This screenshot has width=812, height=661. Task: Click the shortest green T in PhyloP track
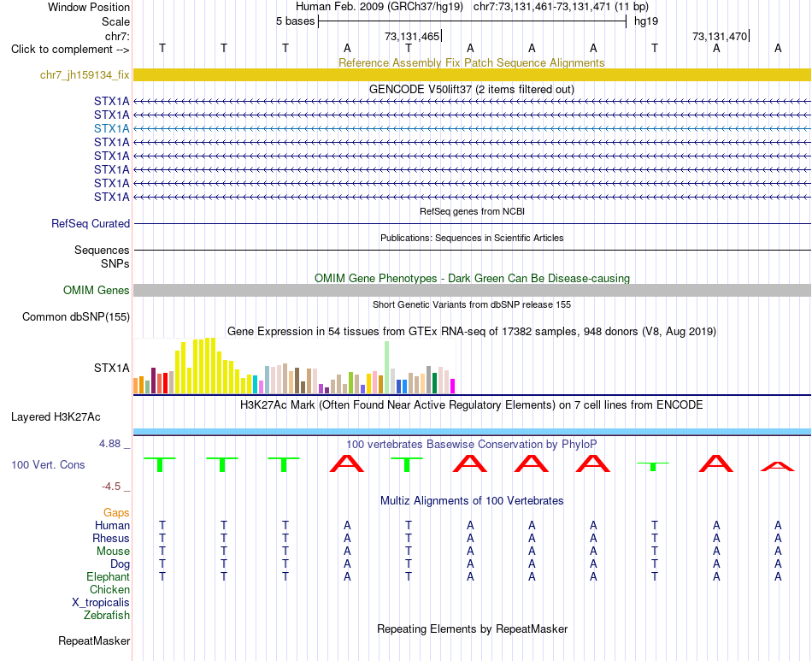coord(653,466)
